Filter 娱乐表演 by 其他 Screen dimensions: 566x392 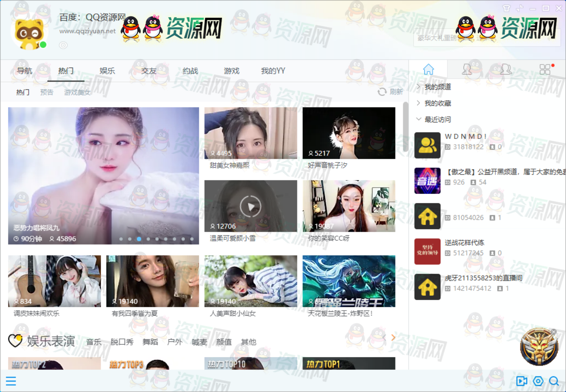point(249,342)
